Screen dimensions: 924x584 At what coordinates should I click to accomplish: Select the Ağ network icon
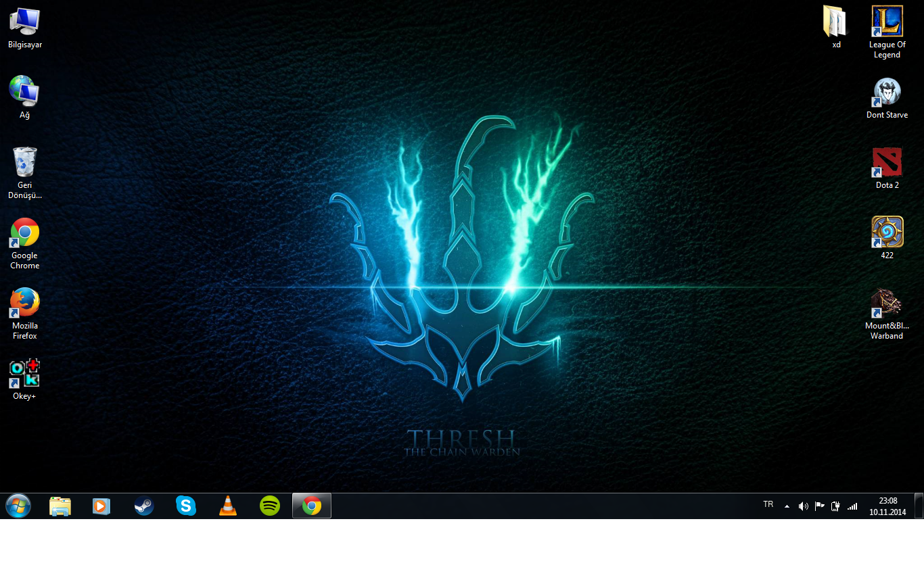(24, 97)
